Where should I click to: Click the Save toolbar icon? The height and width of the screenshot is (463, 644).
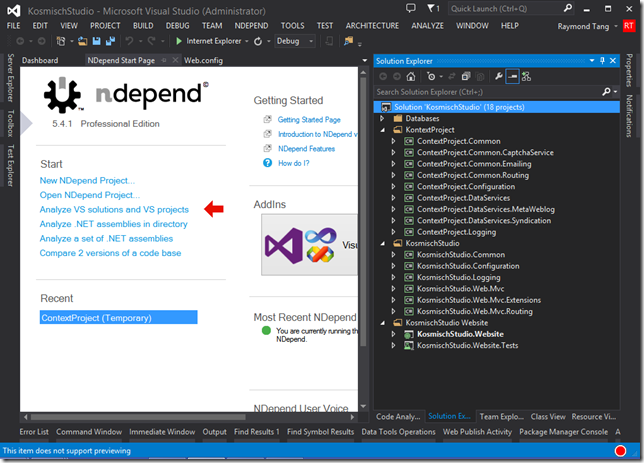[x=97, y=41]
